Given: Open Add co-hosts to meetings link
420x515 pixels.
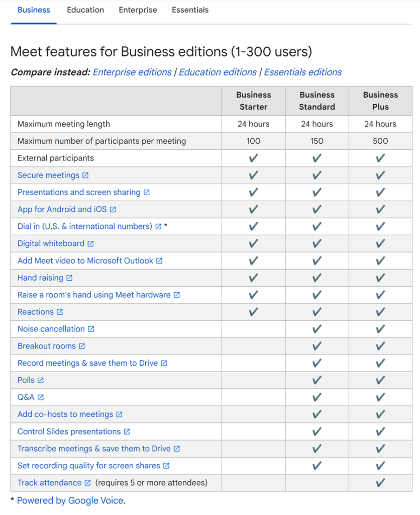Looking at the screenshot, I should (x=65, y=414).
